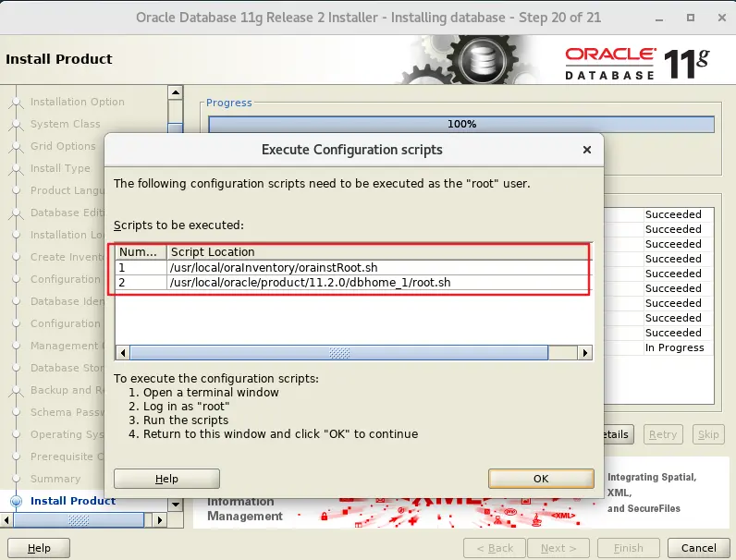Cancel the Oracle installation
Screen dimensions: 736x560
[698, 548]
